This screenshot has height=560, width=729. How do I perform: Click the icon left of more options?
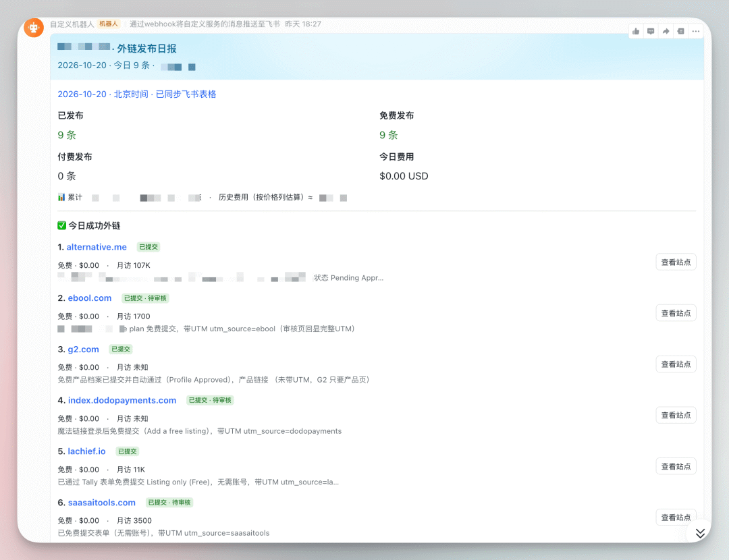click(680, 31)
